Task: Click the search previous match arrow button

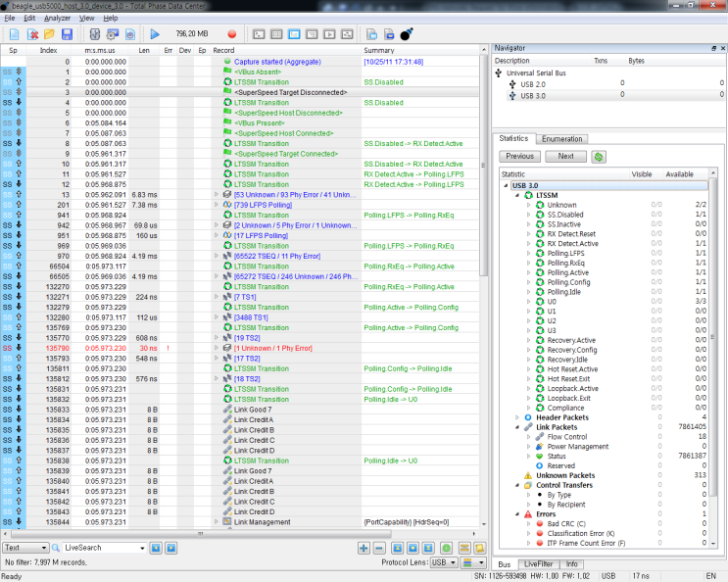Action: pyautogui.click(x=156, y=548)
